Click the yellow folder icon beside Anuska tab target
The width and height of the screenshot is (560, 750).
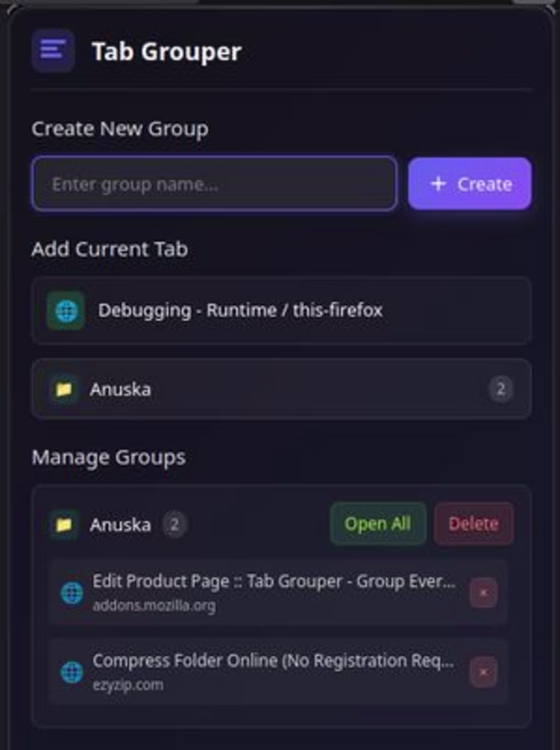pos(65,389)
